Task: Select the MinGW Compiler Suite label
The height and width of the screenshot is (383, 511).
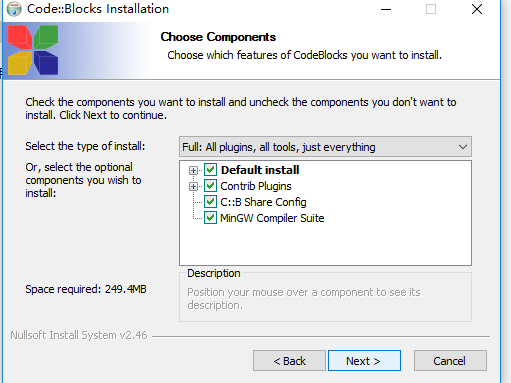Action: pyautogui.click(x=272, y=218)
